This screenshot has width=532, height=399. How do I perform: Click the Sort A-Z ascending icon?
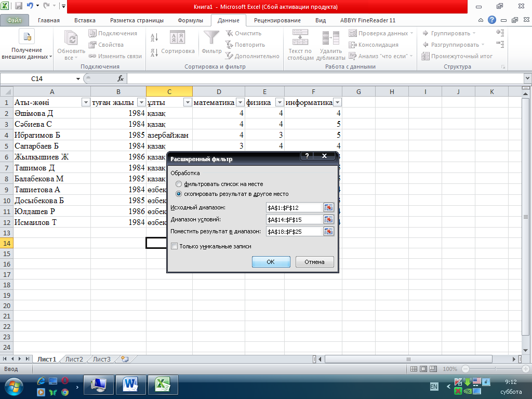point(154,37)
